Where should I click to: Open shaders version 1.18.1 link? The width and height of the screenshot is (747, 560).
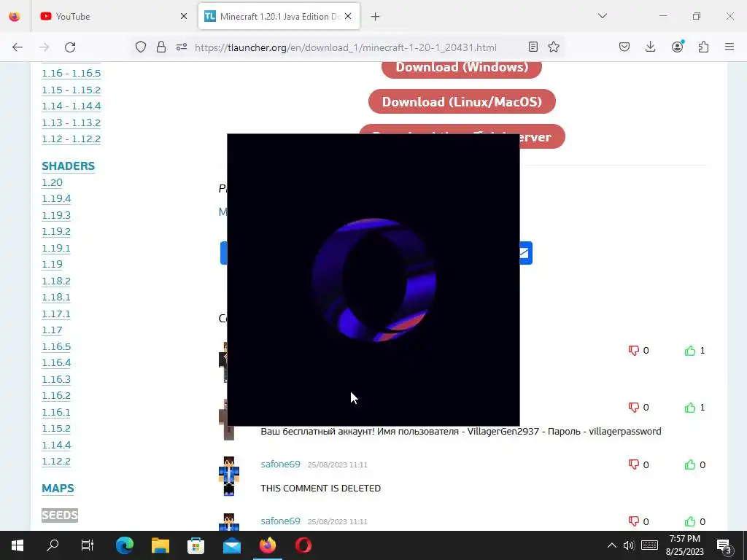tap(56, 297)
